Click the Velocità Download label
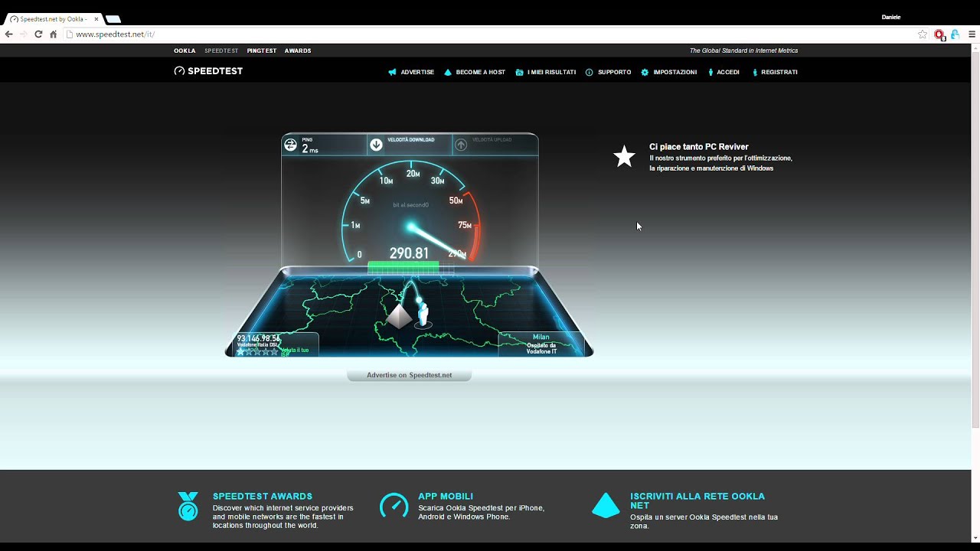Screen dimensions: 980x551 click(x=411, y=140)
